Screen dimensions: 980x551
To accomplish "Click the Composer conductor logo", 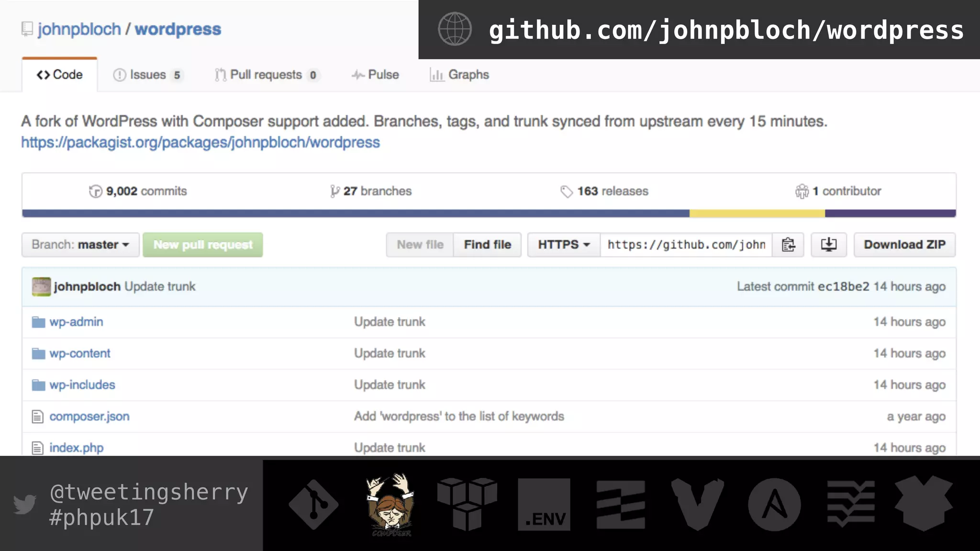I will [390, 505].
